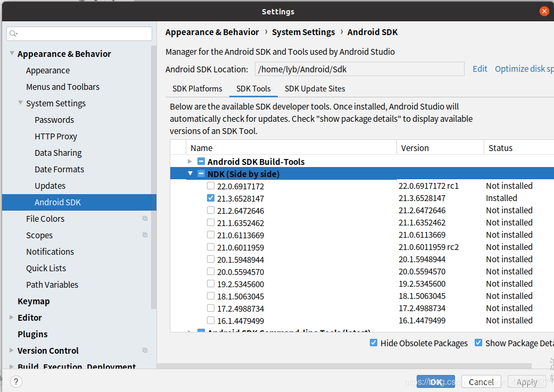Click Appearance & Behavior in the breadcrumb

212,32
